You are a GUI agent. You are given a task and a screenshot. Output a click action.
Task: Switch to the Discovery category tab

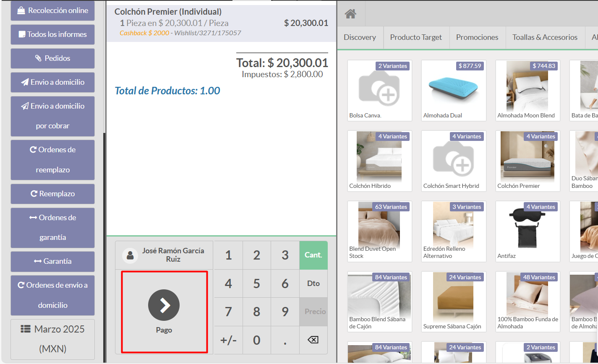360,37
